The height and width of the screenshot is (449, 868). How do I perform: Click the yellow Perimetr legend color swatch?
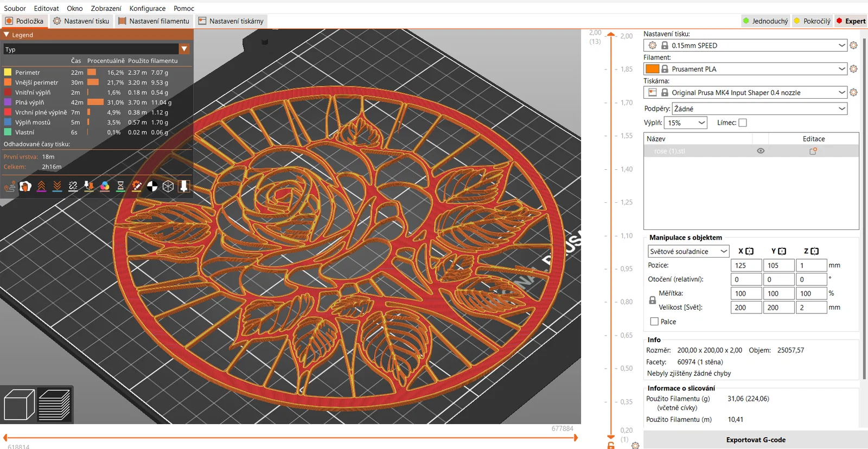pos(8,72)
